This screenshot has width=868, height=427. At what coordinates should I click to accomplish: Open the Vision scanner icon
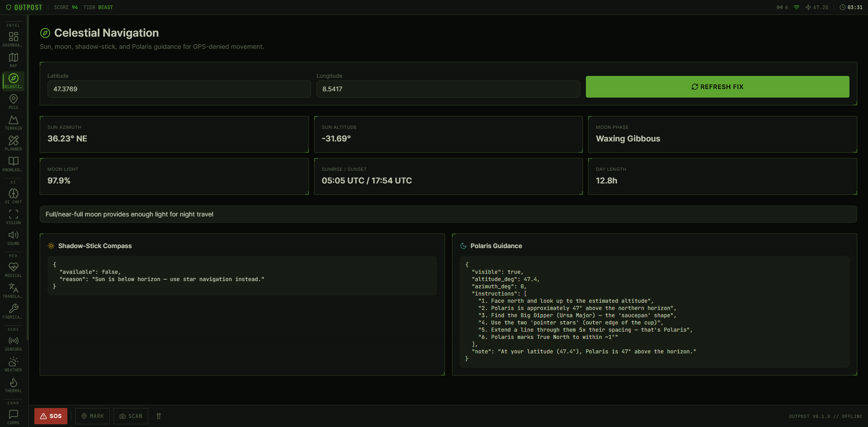tap(14, 216)
